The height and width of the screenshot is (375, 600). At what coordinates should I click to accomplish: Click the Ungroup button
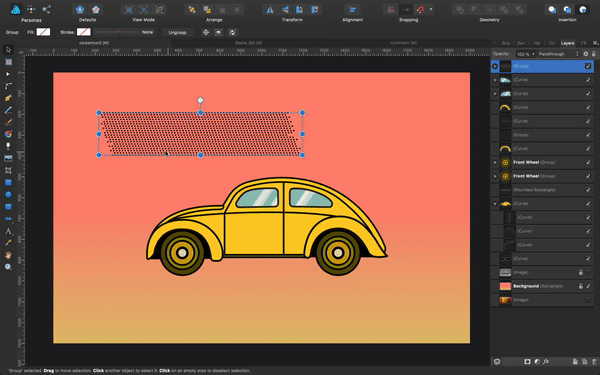click(178, 33)
